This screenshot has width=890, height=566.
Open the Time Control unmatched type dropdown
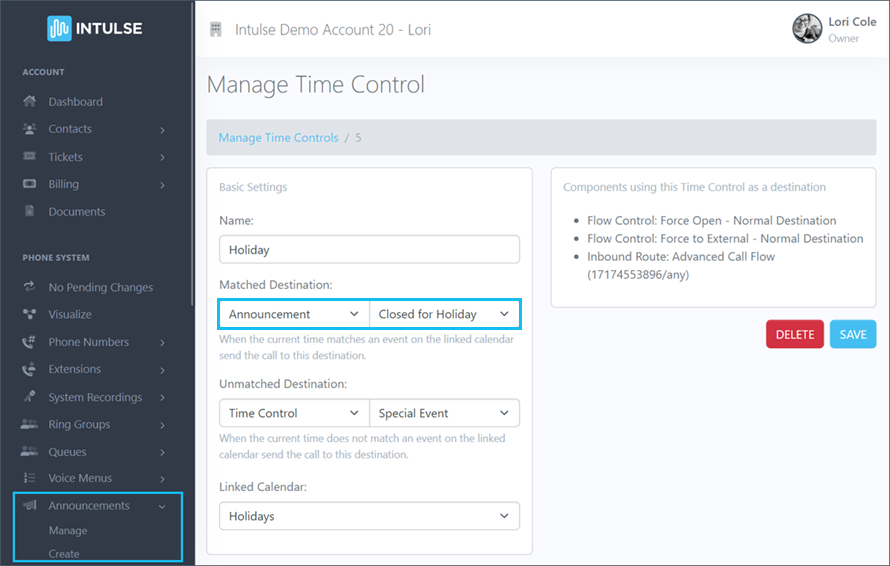click(x=294, y=413)
